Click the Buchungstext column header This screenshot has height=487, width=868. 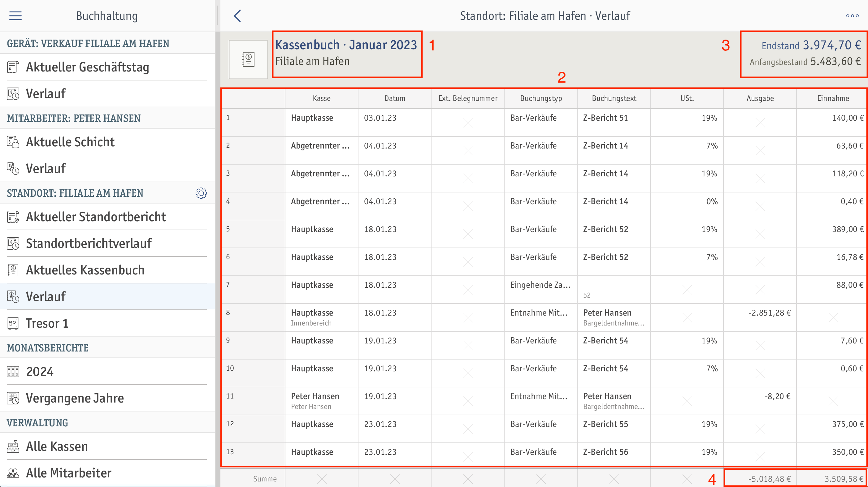(x=614, y=98)
